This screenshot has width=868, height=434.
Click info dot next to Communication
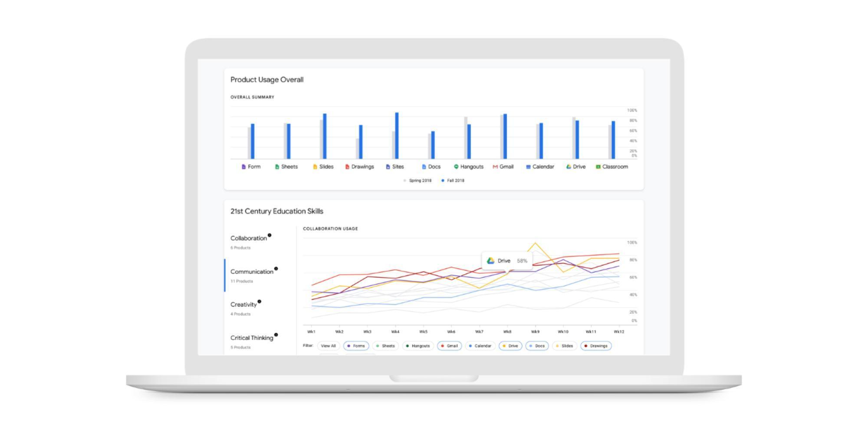[276, 269]
